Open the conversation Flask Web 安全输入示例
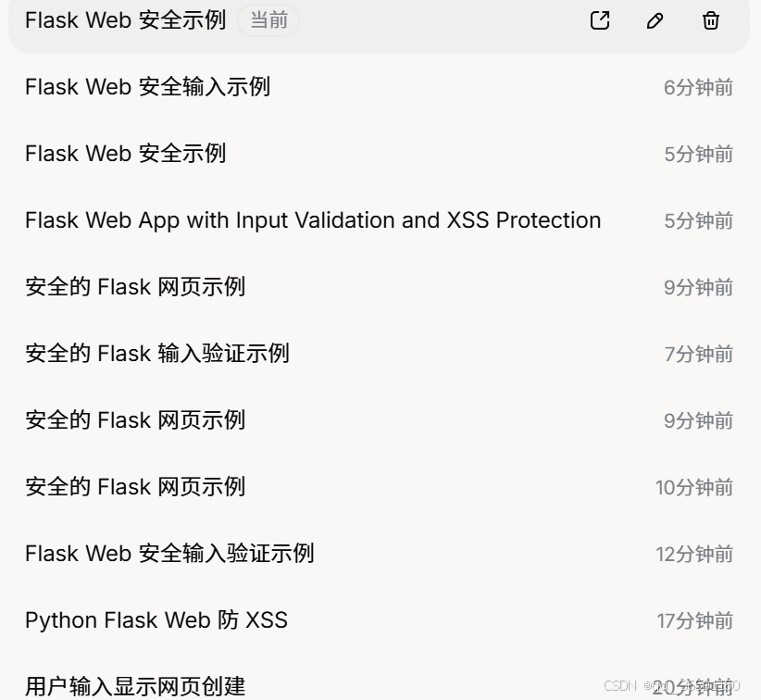761x700 pixels. point(148,87)
